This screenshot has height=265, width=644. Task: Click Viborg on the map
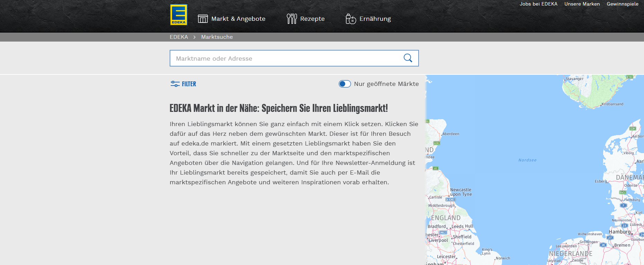coord(628,153)
